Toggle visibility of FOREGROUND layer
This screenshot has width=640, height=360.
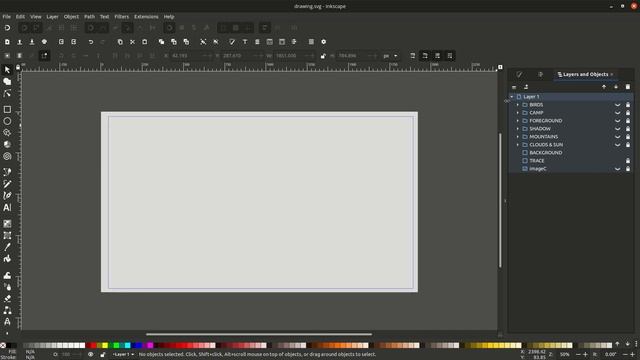(x=618, y=121)
